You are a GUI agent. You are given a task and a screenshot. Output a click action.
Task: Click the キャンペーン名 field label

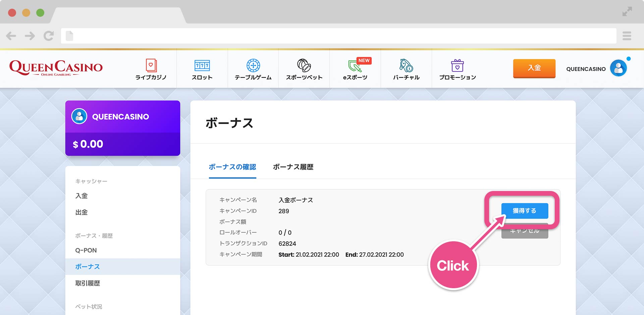(x=238, y=200)
